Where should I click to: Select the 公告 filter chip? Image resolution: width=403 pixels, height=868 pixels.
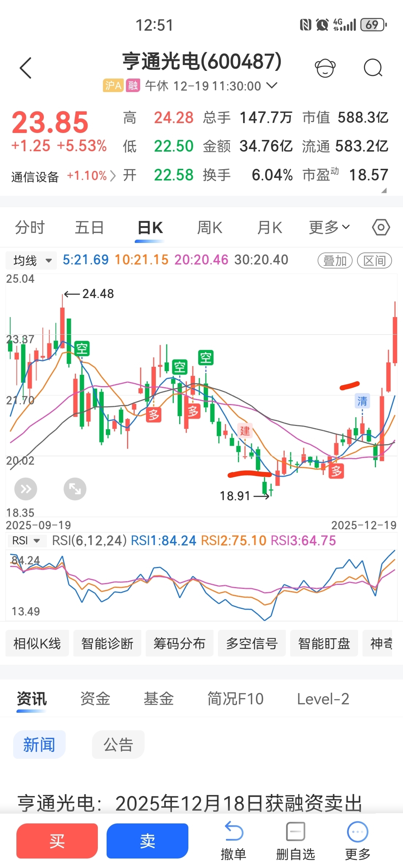118,744
